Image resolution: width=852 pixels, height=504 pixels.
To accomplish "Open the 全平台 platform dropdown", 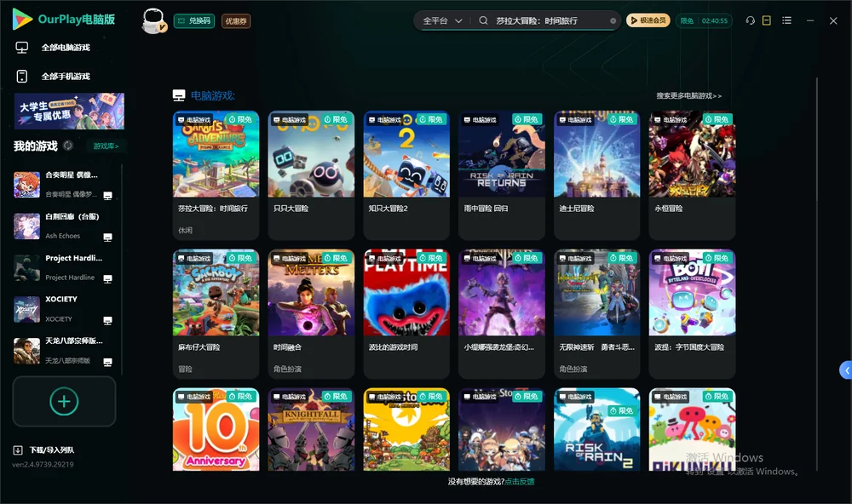I will pos(442,20).
